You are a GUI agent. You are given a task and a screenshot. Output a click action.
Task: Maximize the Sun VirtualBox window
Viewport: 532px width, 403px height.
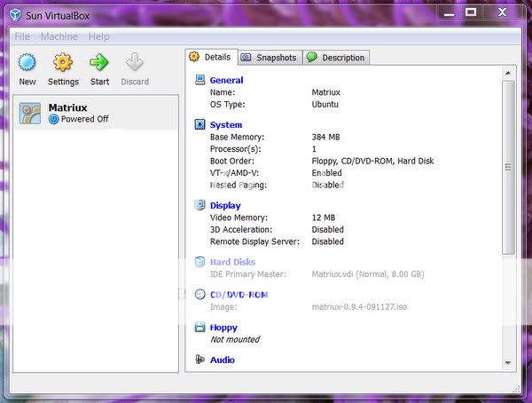click(x=471, y=12)
